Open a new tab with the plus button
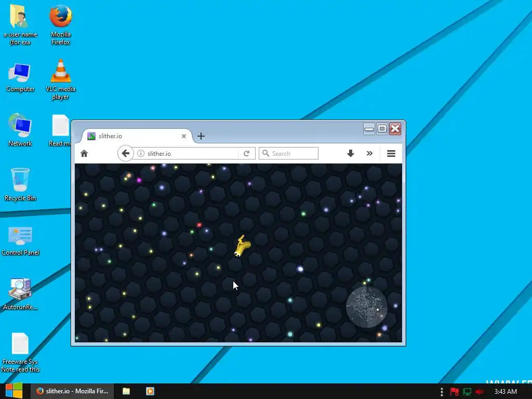Image resolution: width=532 pixels, height=399 pixels. pos(201,136)
